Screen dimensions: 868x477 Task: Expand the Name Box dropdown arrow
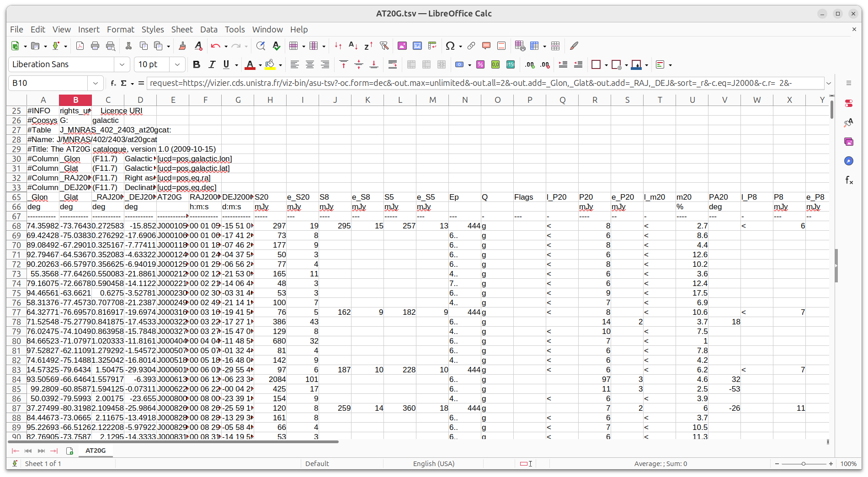tap(95, 83)
